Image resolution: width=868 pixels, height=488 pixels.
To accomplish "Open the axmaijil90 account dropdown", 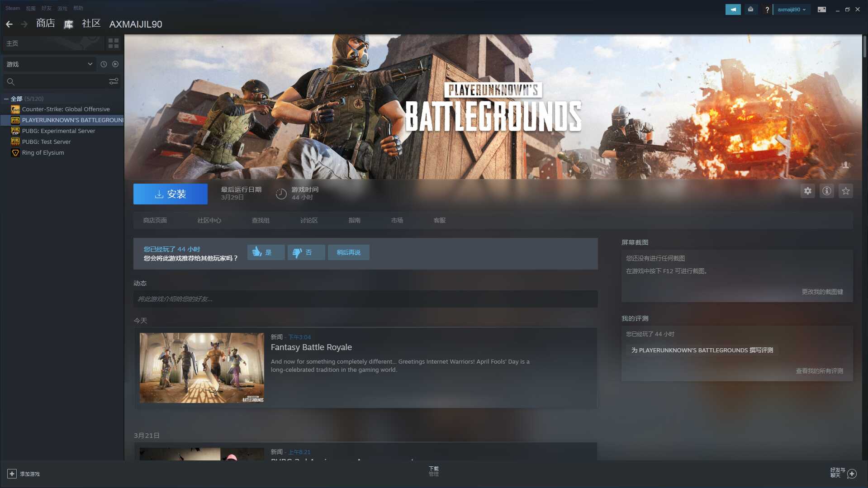I will (x=792, y=9).
